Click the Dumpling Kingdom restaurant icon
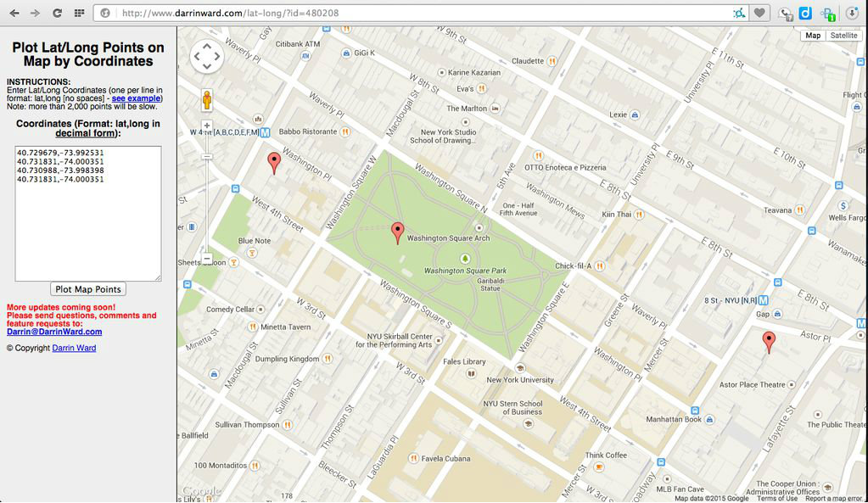The width and height of the screenshot is (868, 503). (328, 359)
